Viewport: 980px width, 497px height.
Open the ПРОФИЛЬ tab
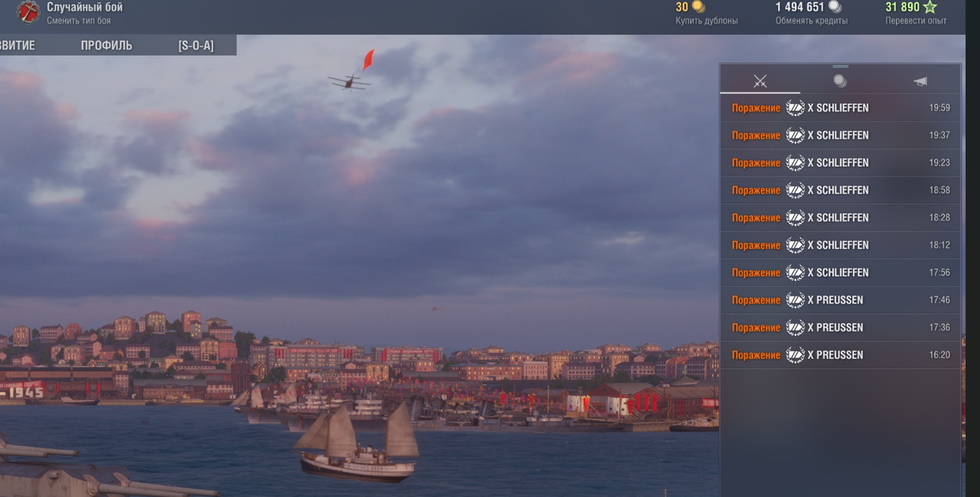pos(106,45)
